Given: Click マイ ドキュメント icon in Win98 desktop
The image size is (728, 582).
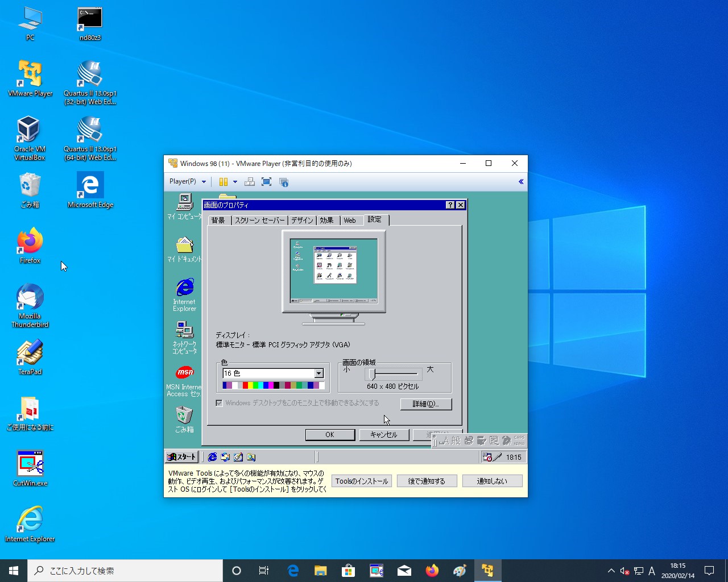Looking at the screenshot, I should [184, 250].
